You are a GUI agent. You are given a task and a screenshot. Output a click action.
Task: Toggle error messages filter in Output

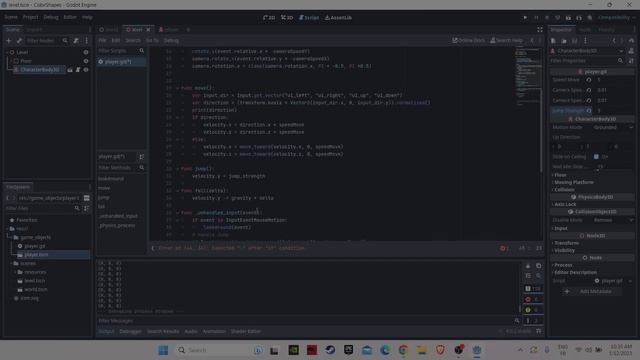[533, 299]
